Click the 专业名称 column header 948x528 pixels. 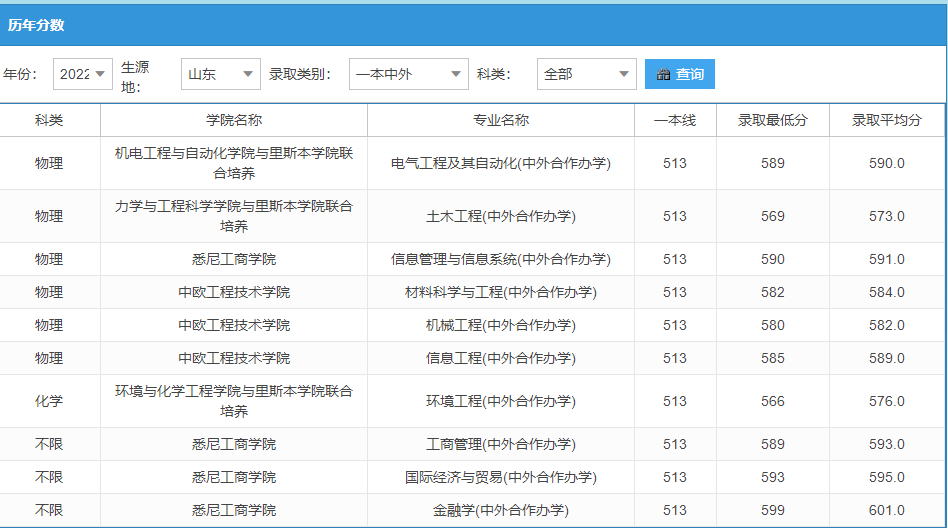[x=501, y=120]
